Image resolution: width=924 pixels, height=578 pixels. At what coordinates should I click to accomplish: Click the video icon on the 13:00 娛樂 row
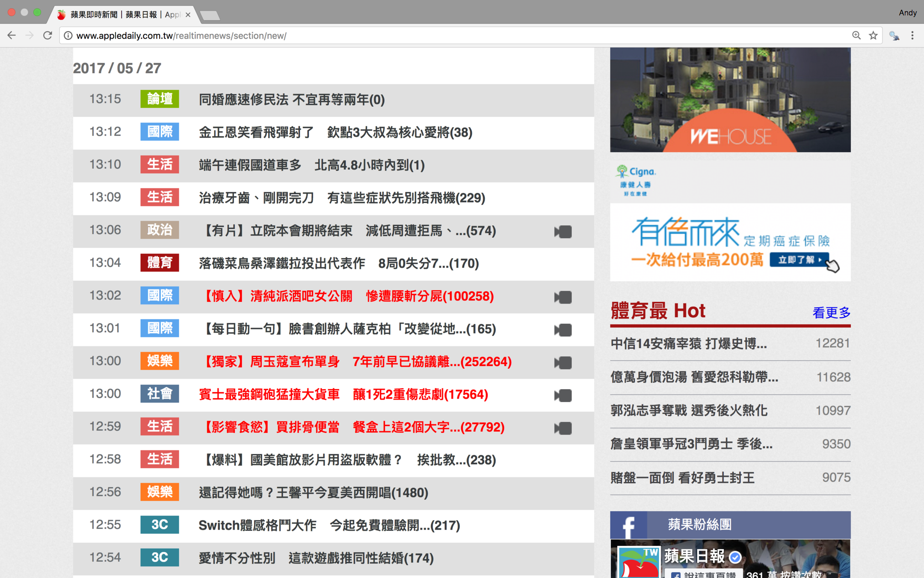[x=563, y=363]
